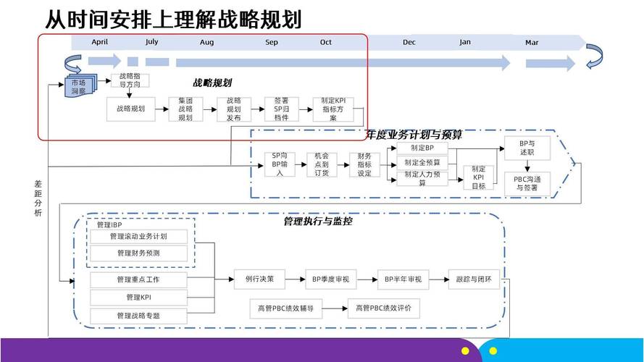Select the 机会点到订货 box

click(x=322, y=164)
